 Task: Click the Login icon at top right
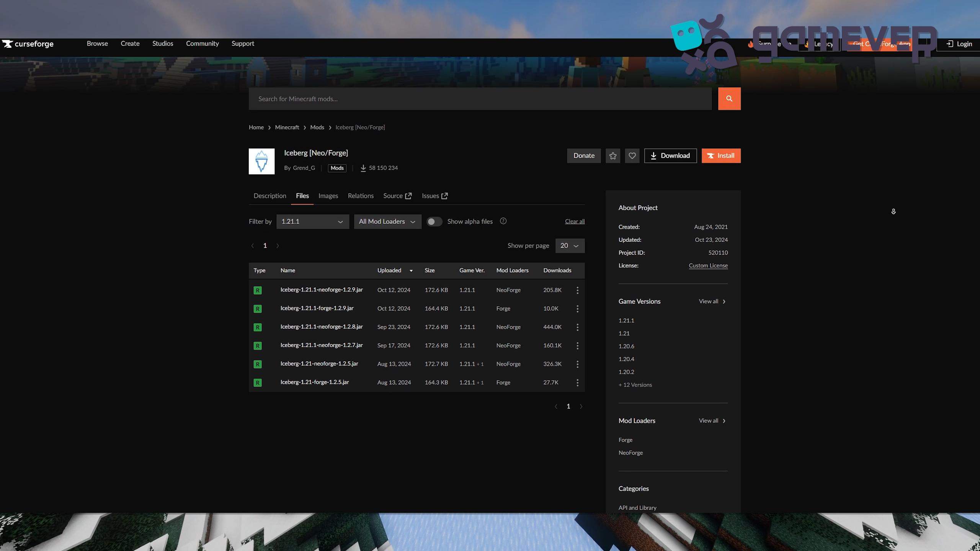pos(950,44)
